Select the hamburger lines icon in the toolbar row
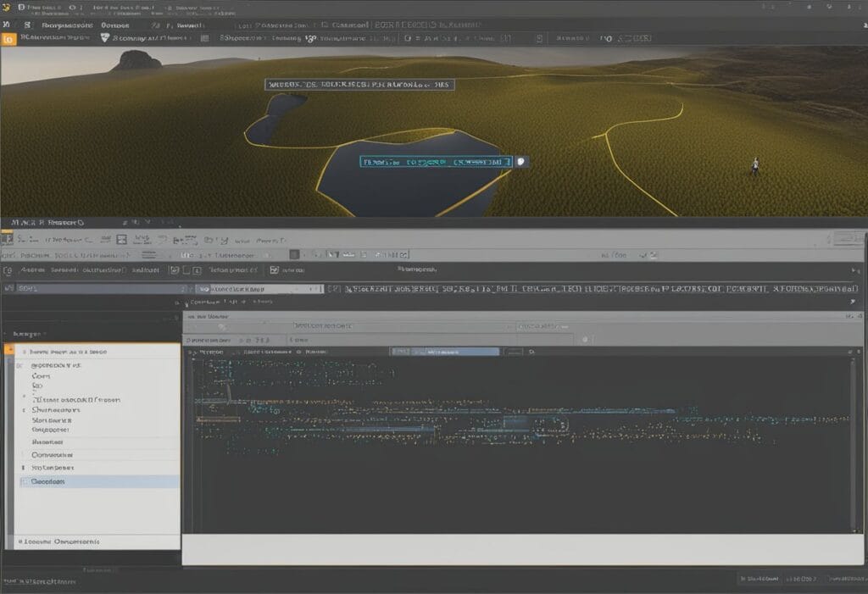 pos(148,254)
